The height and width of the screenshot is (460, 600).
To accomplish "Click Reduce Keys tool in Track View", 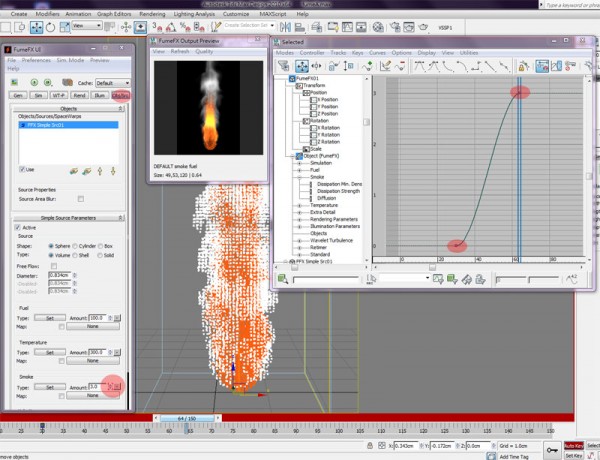I will coord(400,66).
